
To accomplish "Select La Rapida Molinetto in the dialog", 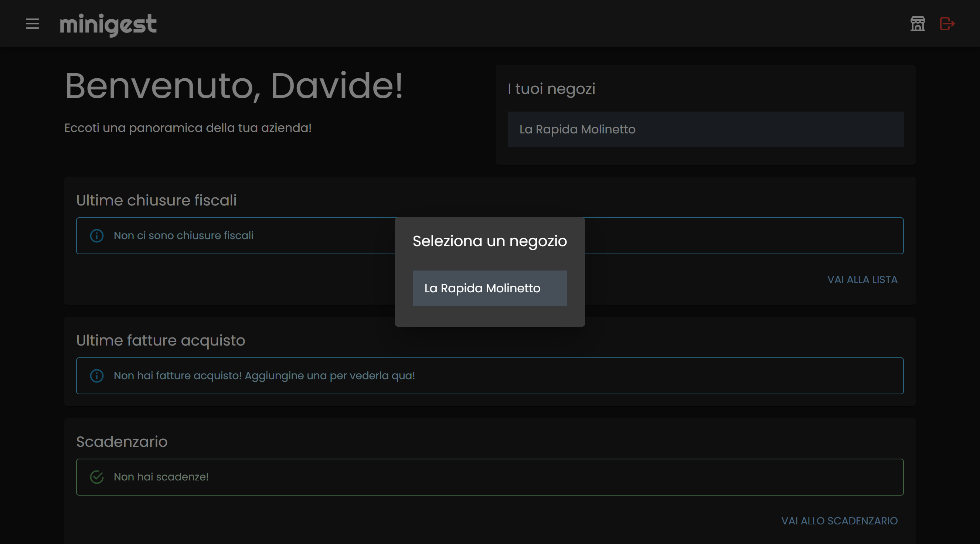I will coord(490,288).
